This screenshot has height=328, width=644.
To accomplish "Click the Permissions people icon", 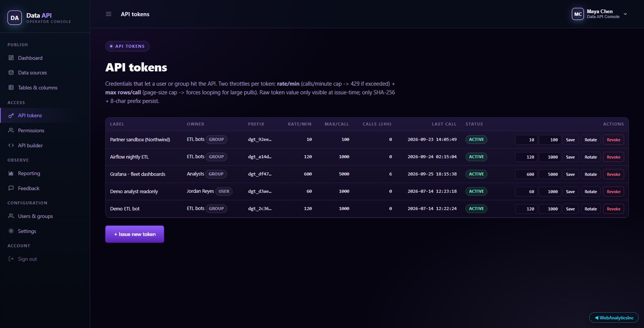I will (x=11, y=130).
